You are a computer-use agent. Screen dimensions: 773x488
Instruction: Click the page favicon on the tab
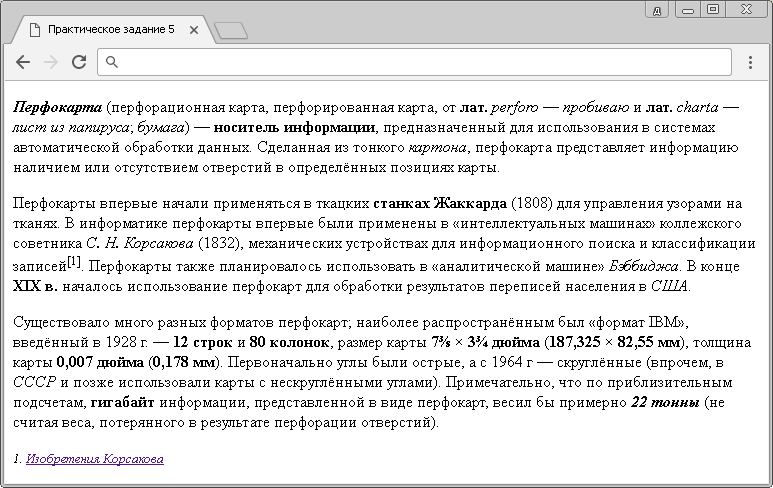[35, 30]
